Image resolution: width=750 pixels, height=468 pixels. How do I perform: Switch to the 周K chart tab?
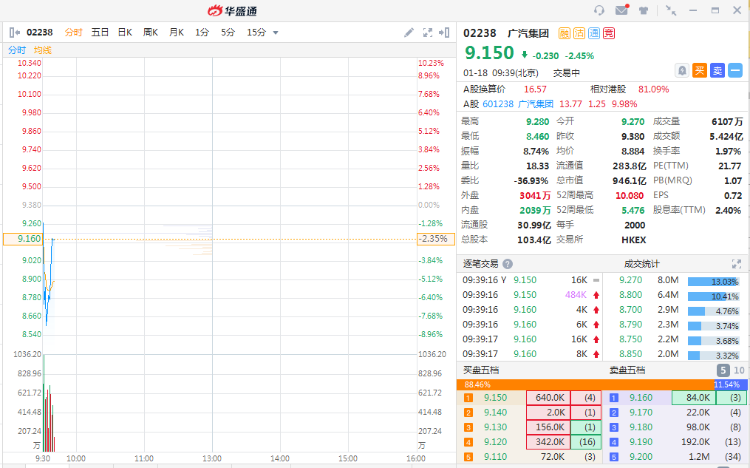[x=150, y=32]
